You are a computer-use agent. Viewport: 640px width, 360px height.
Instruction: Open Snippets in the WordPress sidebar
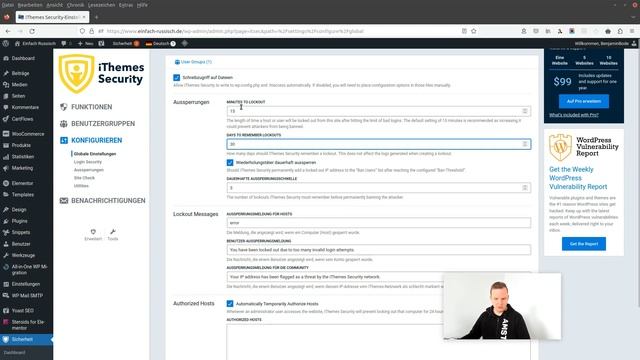[x=20, y=232]
